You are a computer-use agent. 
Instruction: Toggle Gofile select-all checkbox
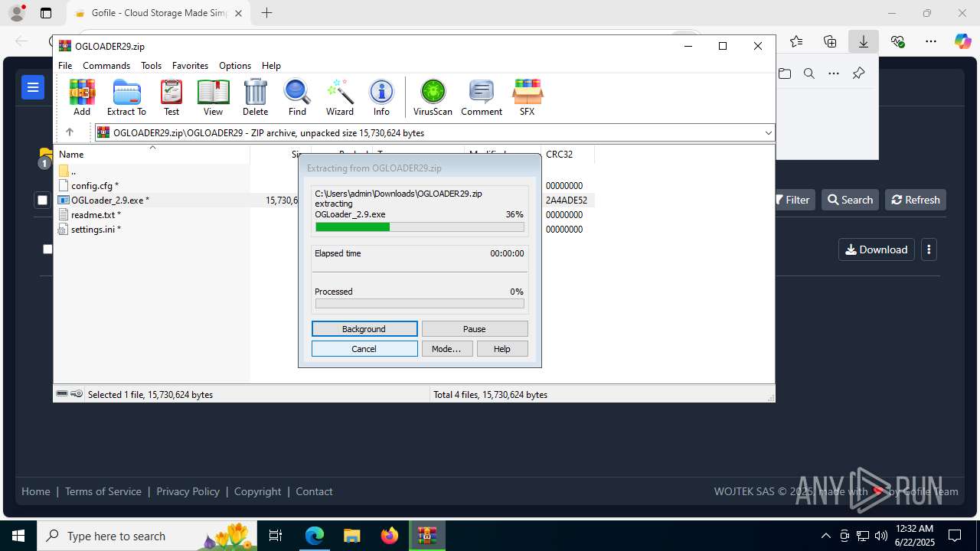pyautogui.click(x=42, y=201)
